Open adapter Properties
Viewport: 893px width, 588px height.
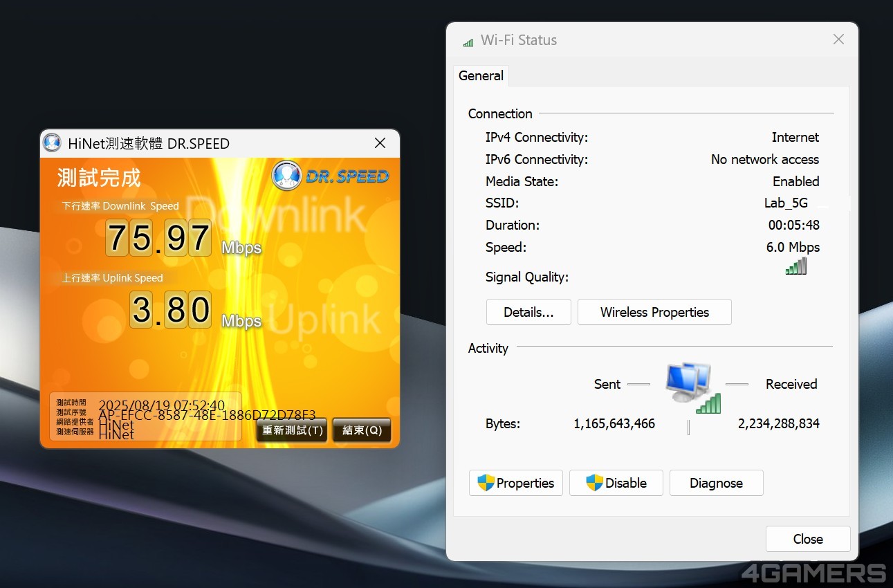516,483
